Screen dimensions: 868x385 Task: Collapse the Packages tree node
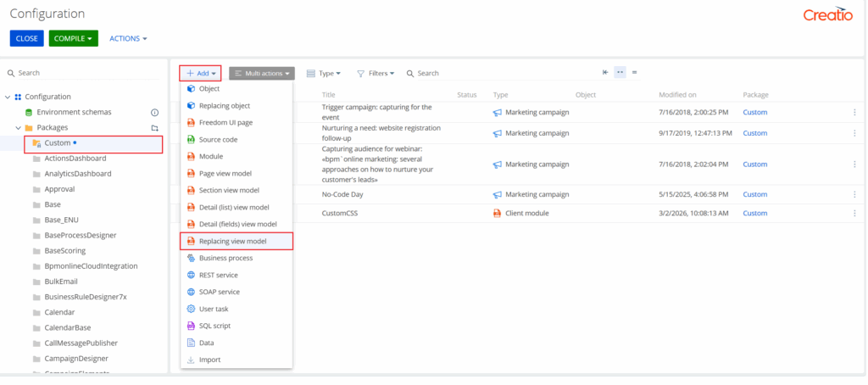tap(18, 127)
